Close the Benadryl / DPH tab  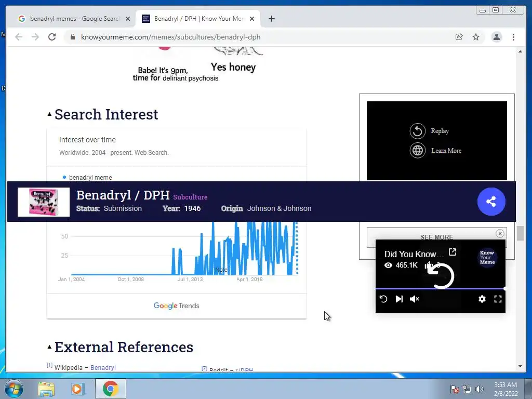tap(252, 19)
